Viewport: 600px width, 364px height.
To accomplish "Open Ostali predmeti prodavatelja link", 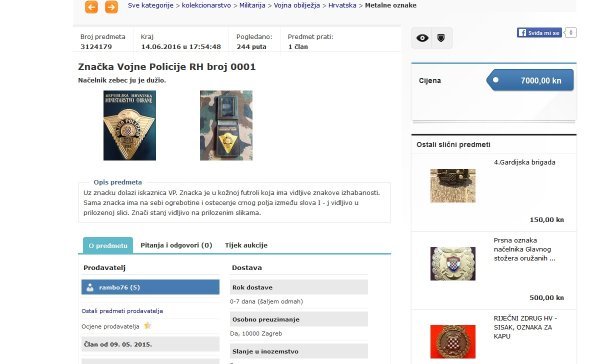I will 122,311.
